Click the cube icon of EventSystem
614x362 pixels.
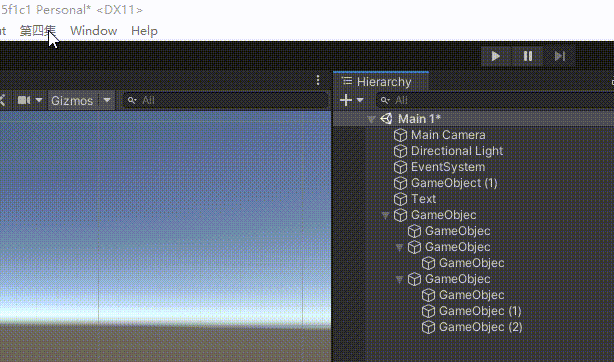(x=400, y=167)
